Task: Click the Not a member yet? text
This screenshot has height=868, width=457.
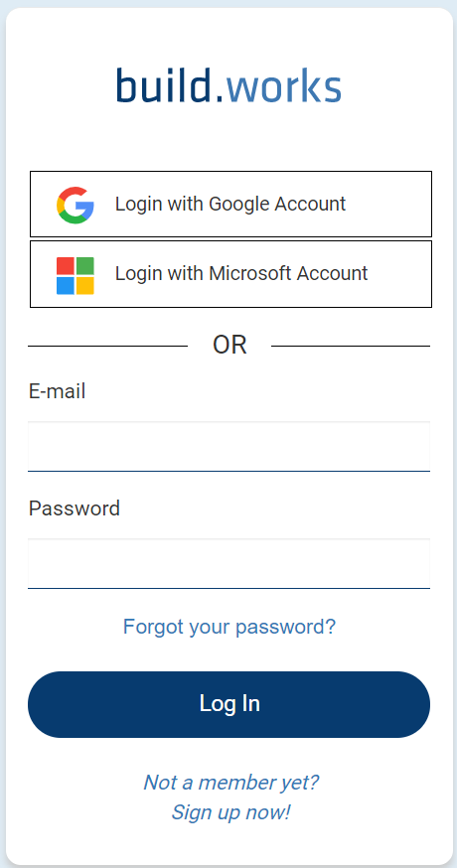Action: coord(231,783)
